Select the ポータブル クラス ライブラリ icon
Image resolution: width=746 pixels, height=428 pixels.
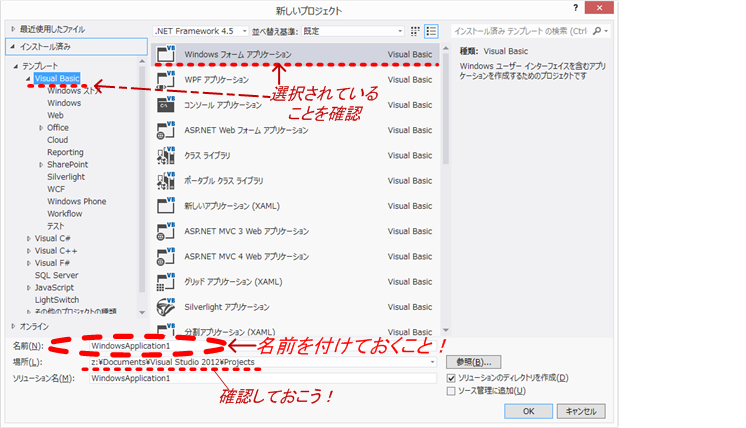[166, 180]
